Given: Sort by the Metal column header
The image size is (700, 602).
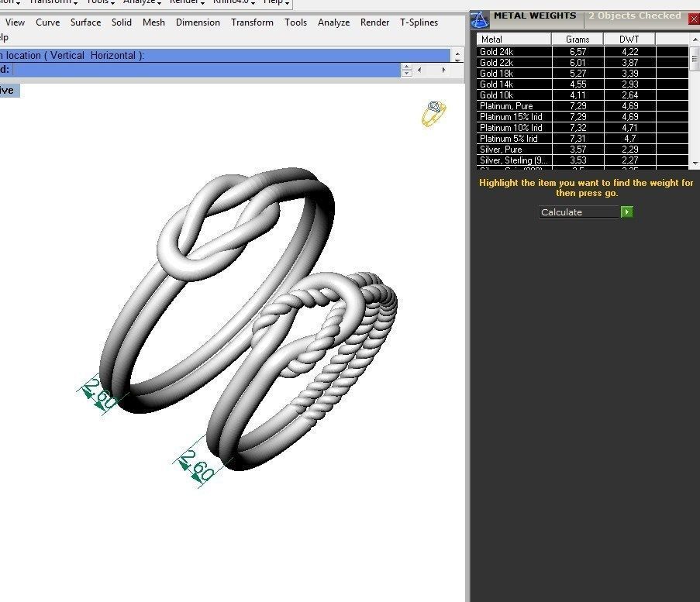Looking at the screenshot, I should (x=514, y=40).
